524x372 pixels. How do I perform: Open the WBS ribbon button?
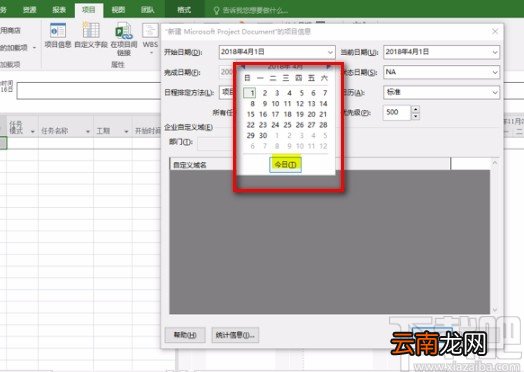(150, 38)
